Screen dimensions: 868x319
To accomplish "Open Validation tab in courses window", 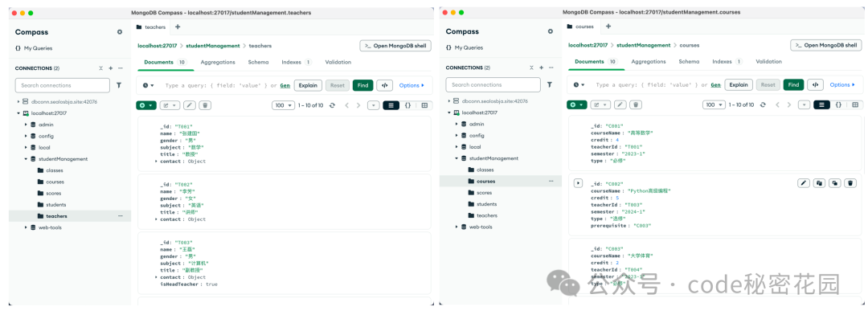I will (769, 62).
